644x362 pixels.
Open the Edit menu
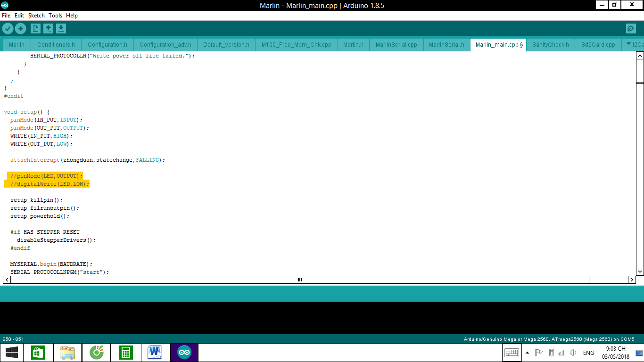tap(19, 16)
